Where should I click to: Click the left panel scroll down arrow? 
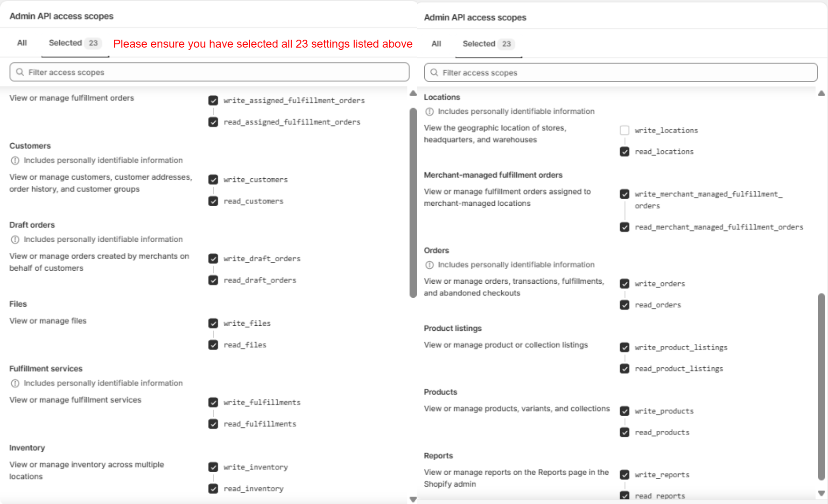click(413, 499)
